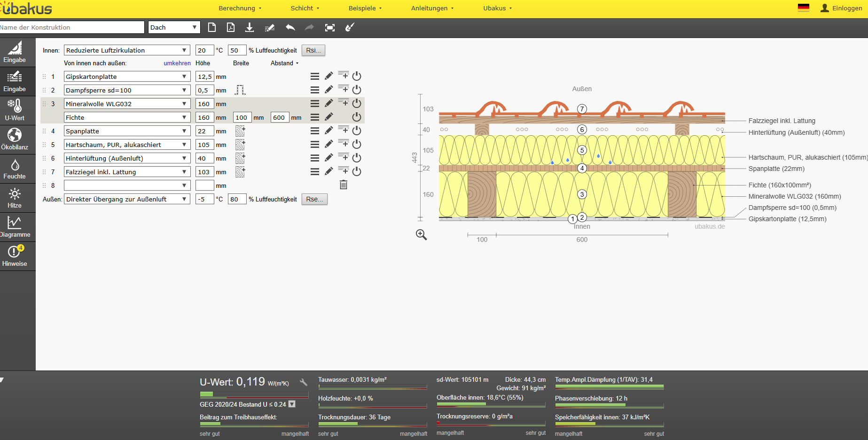Disable the Falzziegel inkl. Lattung layer
This screenshot has width=868, height=440.
pyautogui.click(x=357, y=171)
